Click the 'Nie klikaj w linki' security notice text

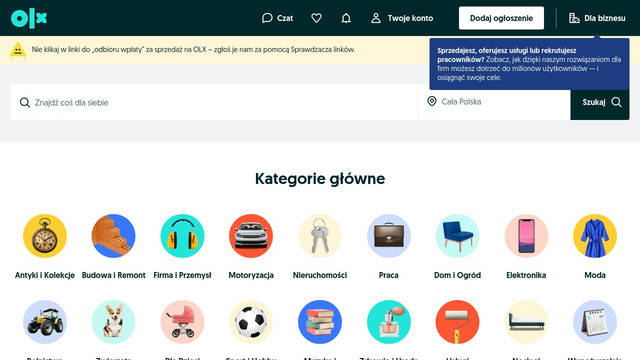193,49
